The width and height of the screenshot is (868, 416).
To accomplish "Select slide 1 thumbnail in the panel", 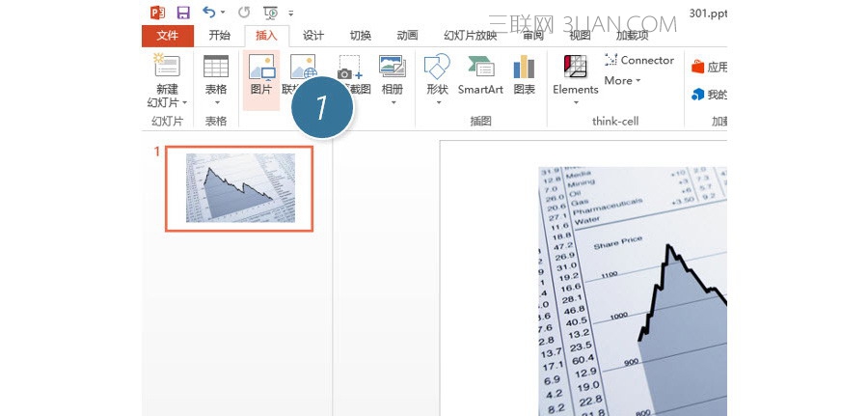I will [239, 188].
